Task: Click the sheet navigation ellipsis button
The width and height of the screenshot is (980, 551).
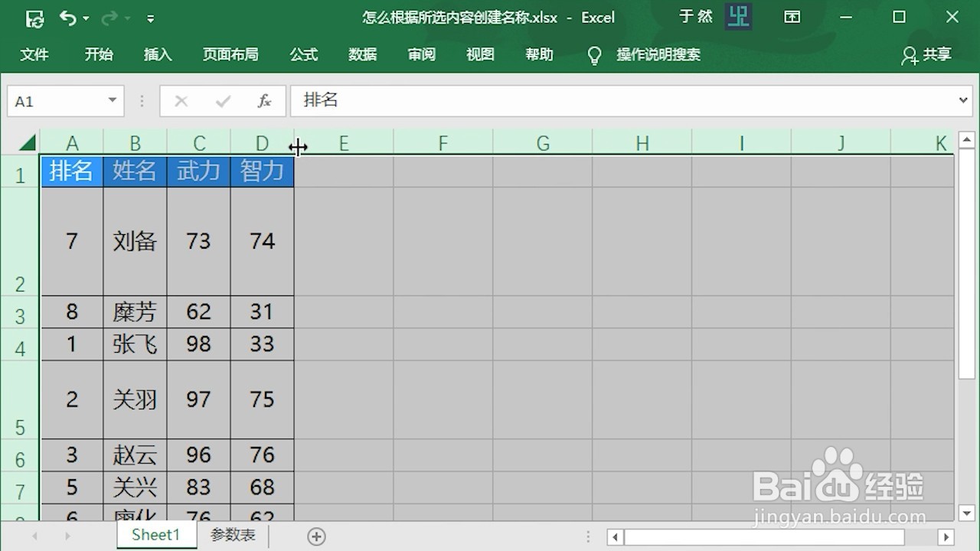Action: (x=588, y=536)
